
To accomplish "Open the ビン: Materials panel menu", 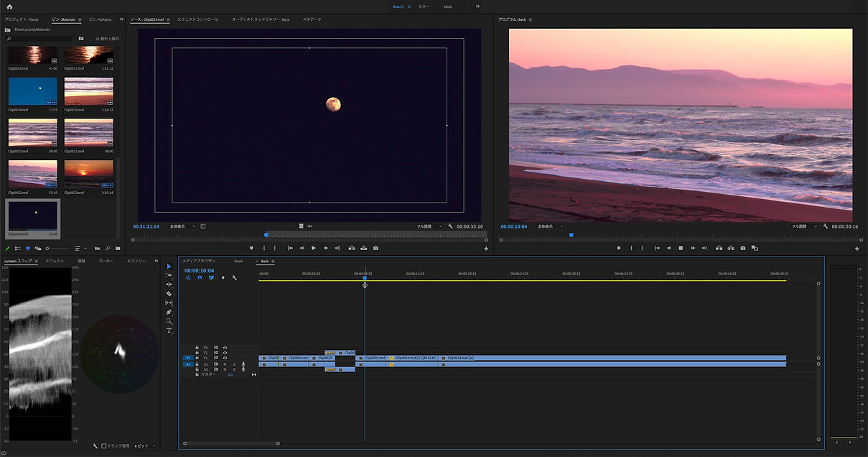I will [80, 19].
